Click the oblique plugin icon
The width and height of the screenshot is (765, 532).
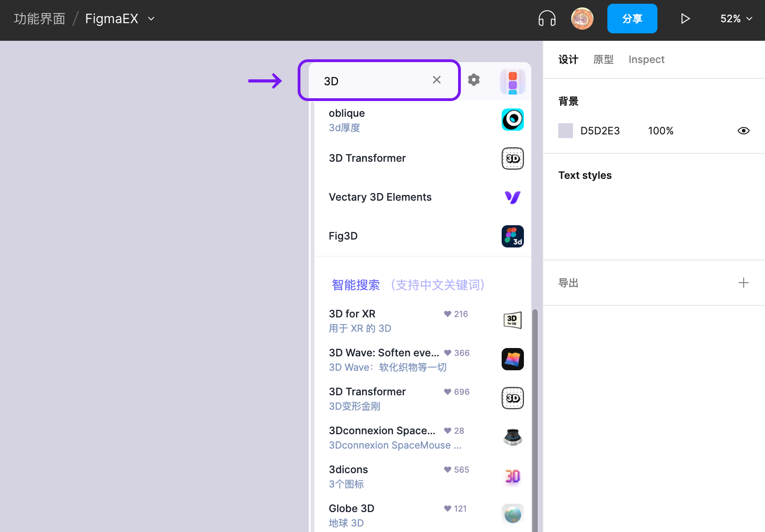pos(513,120)
